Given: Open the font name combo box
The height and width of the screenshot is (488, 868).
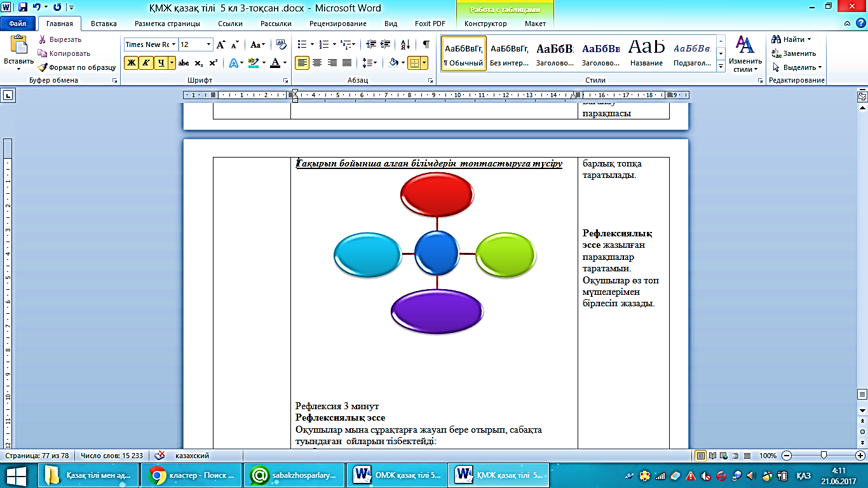Looking at the screenshot, I should [151, 44].
